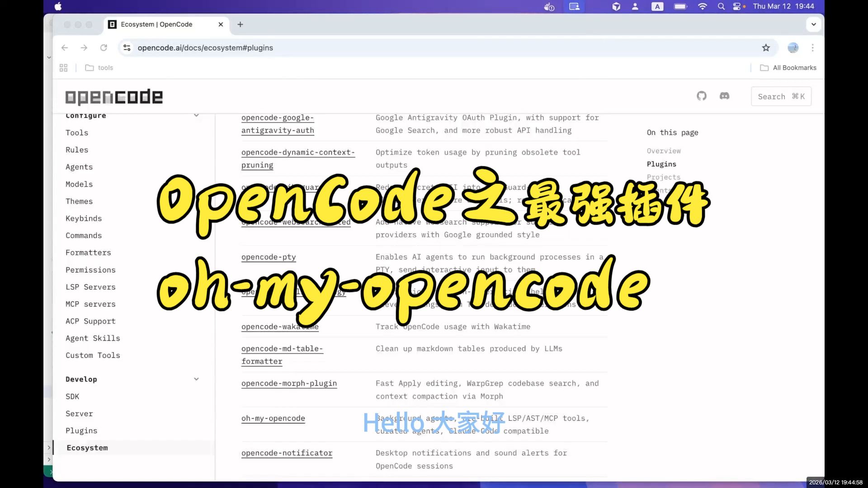View site information icon in address bar
868x488 pixels.
(127, 48)
